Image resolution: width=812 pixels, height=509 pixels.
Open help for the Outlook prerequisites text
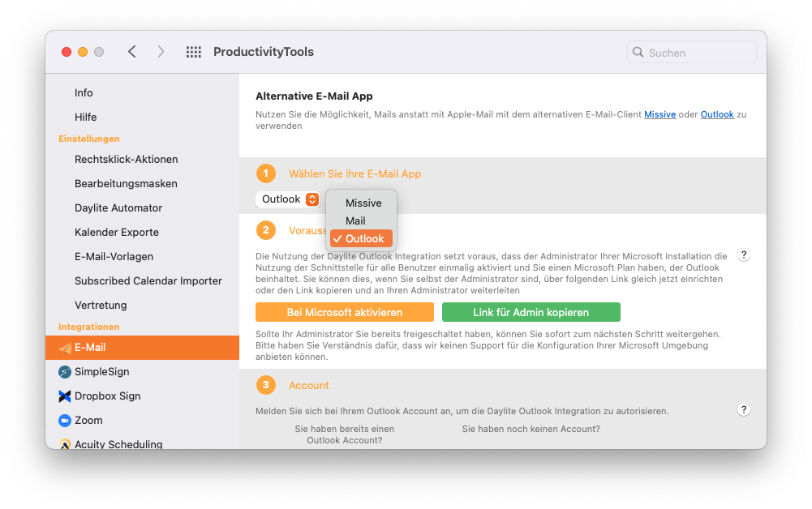[744, 255]
